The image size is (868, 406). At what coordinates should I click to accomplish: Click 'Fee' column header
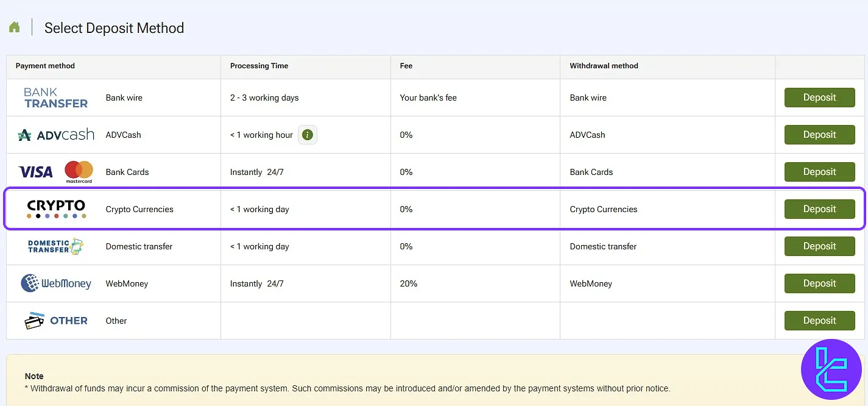click(406, 66)
